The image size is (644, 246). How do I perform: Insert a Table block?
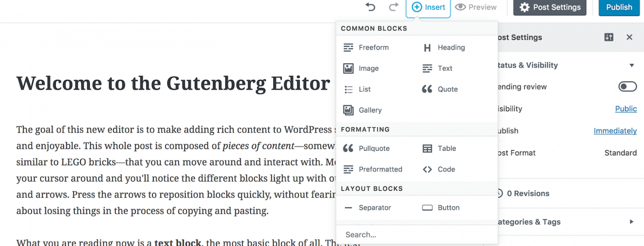(439, 148)
